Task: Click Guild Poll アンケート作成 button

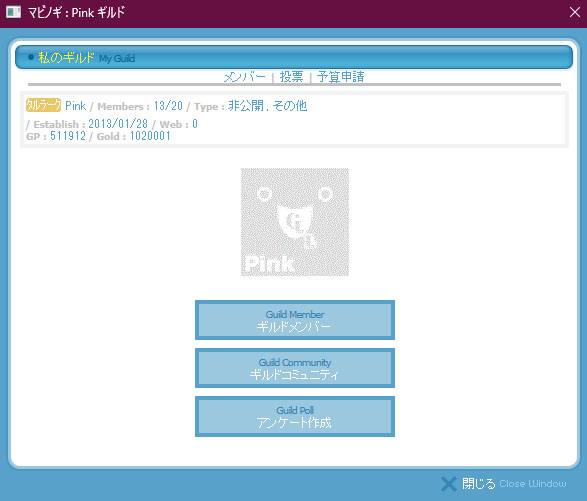Action: (x=295, y=416)
